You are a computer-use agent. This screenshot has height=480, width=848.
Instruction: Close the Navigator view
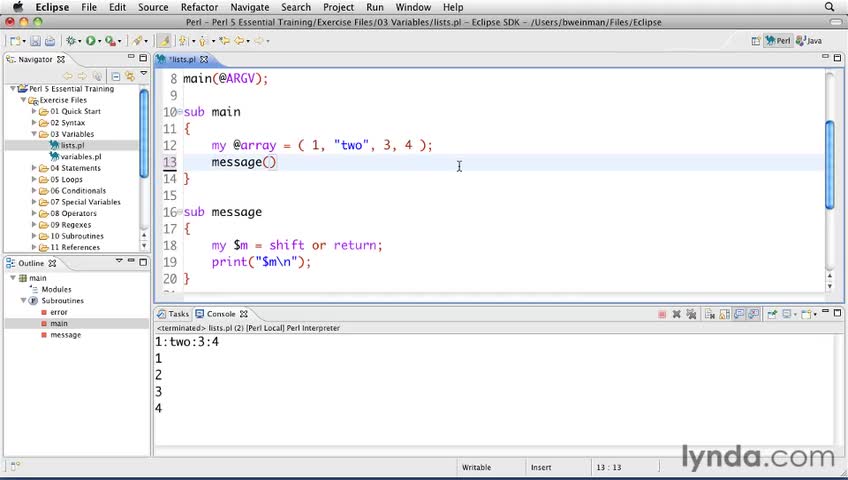click(61, 59)
